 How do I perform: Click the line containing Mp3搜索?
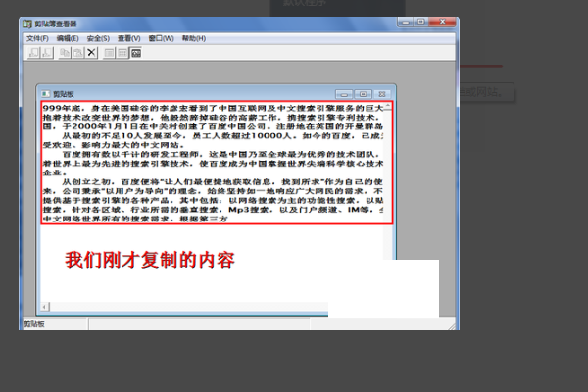click(213, 210)
